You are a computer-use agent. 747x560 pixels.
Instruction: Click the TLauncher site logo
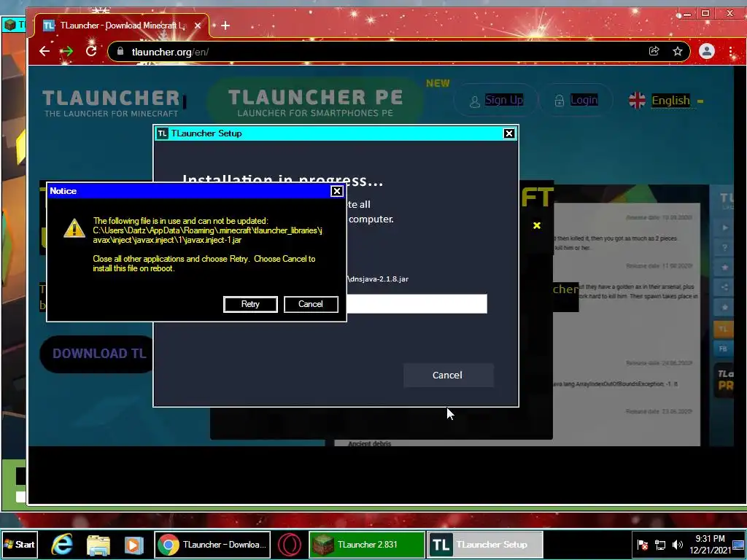[x=112, y=103]
